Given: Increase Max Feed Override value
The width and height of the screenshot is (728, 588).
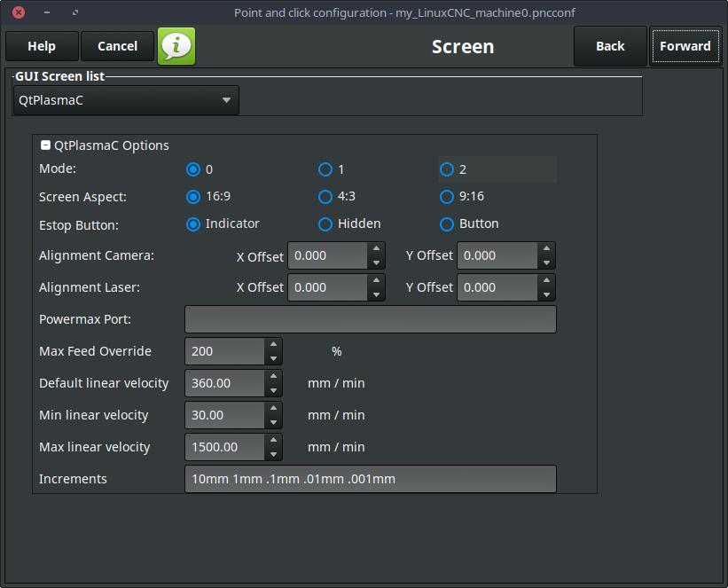Looking at the screenshot, I should tap(273, 344).
